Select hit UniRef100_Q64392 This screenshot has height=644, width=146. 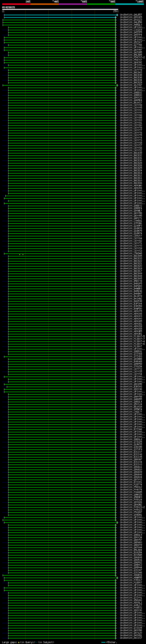pyautogui.click(x=131, y=63)
